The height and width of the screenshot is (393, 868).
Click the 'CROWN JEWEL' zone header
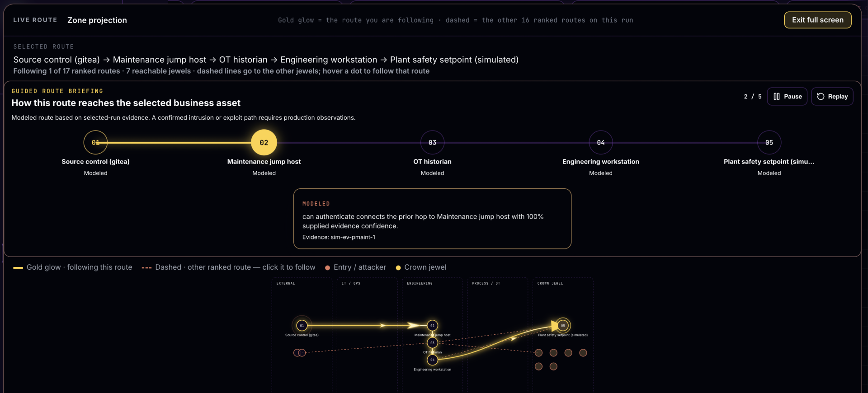(x=550, y=284)
